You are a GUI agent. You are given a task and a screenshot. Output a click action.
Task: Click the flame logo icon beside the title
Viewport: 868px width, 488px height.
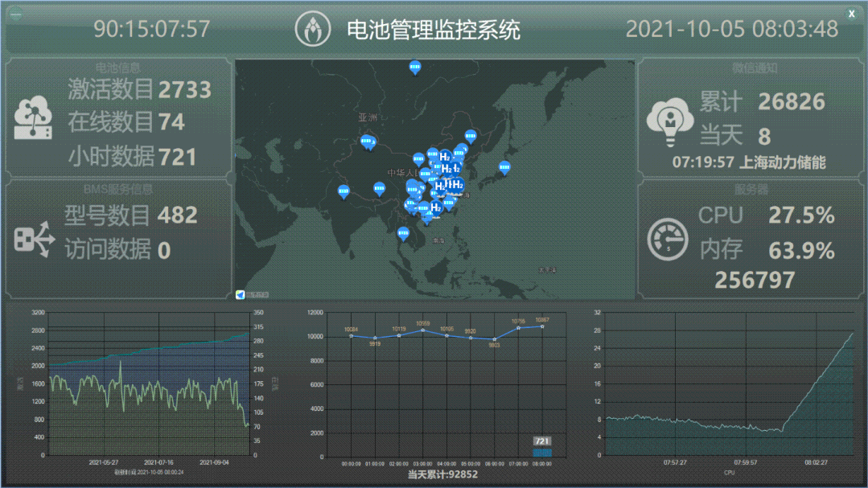click(313, 29)
